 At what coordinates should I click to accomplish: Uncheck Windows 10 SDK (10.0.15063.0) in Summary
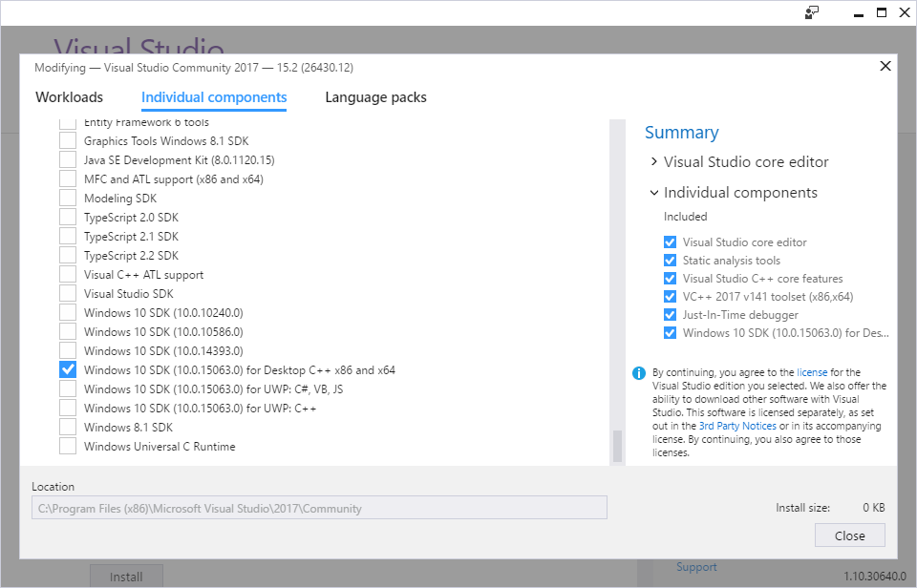671,332
